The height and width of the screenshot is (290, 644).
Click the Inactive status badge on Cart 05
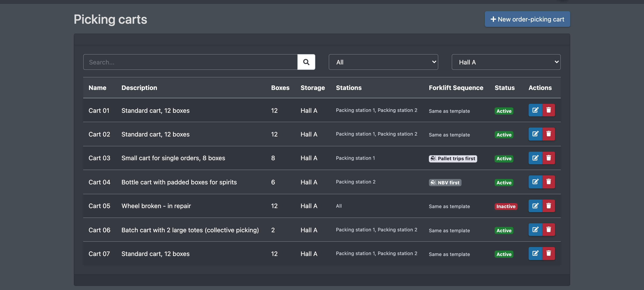coord(506,207)
